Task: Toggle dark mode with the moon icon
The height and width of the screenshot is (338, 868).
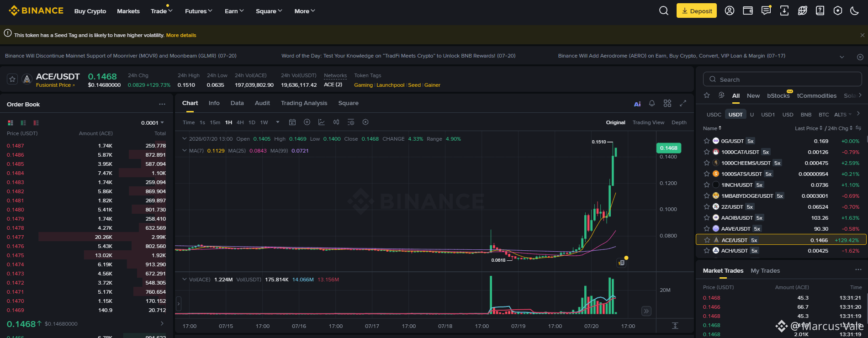Action: pos(855,11)
